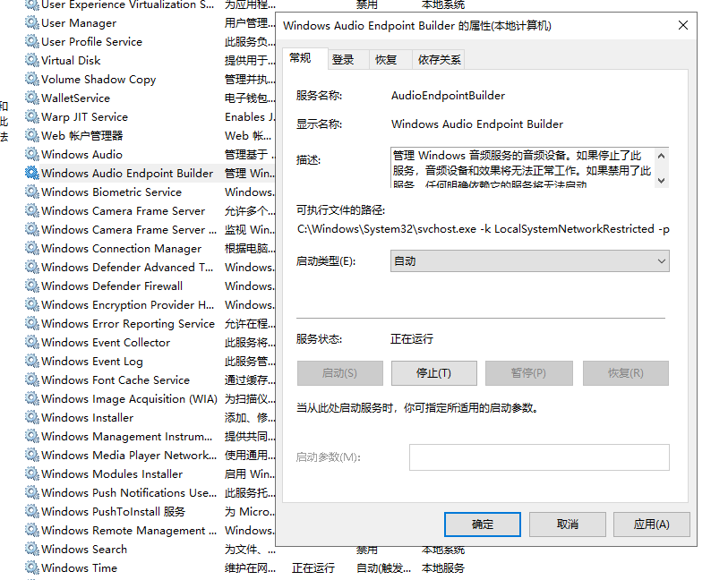The image size is (728, 580).
Task: Click gear icon next to Windows Search
Action: click(32, 550)
